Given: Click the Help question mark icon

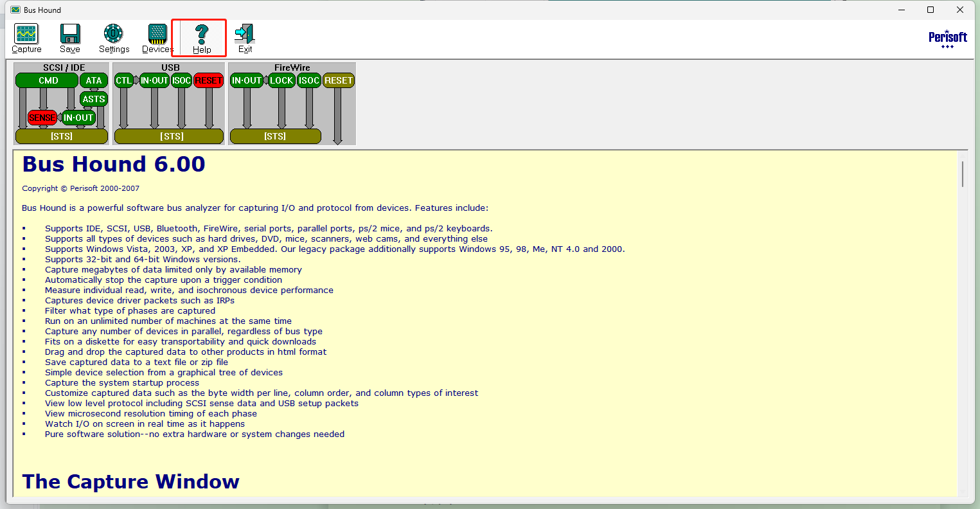Looking at the screenshot, I should point(202,39).
